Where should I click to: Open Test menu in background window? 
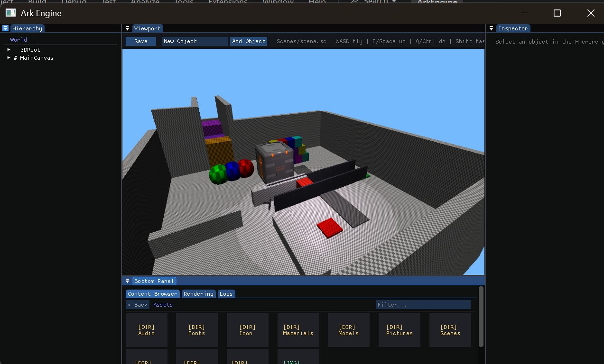[109, 2]
